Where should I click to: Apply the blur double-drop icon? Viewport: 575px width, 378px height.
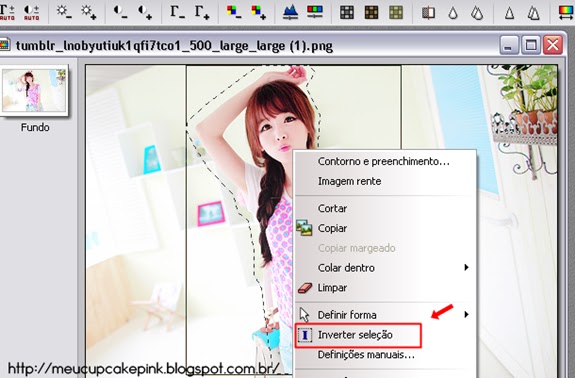coord(477,13)
